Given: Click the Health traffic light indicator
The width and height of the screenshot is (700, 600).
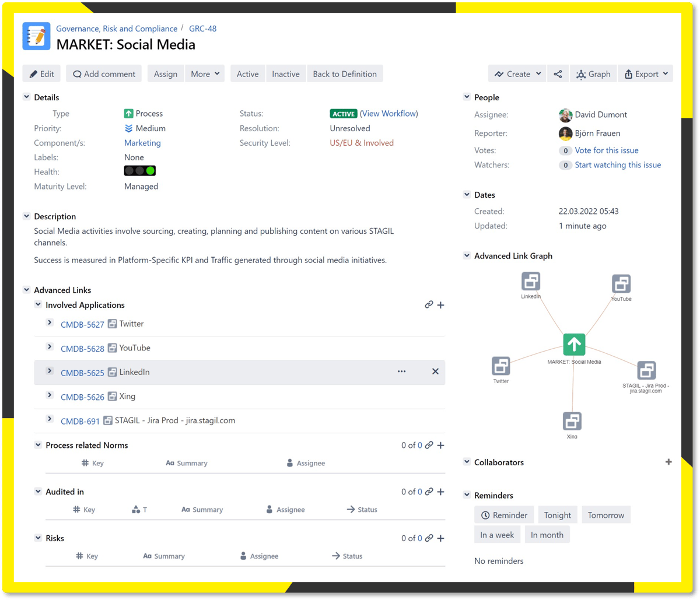Looking at the screenshot, I should click(x=140, y=171).
